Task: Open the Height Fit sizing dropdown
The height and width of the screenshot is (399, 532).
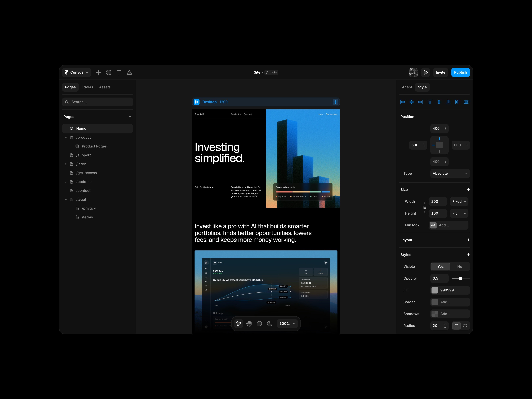Action: coord(459,213)
